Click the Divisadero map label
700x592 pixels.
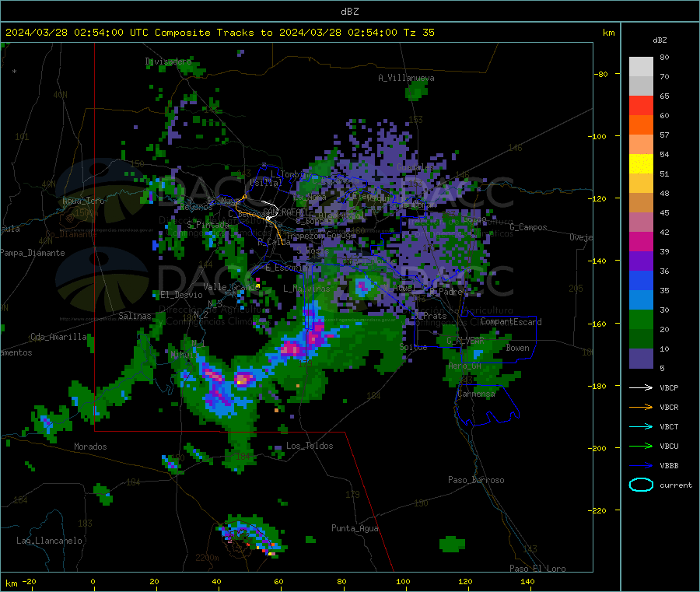click(x=168, y=61)
